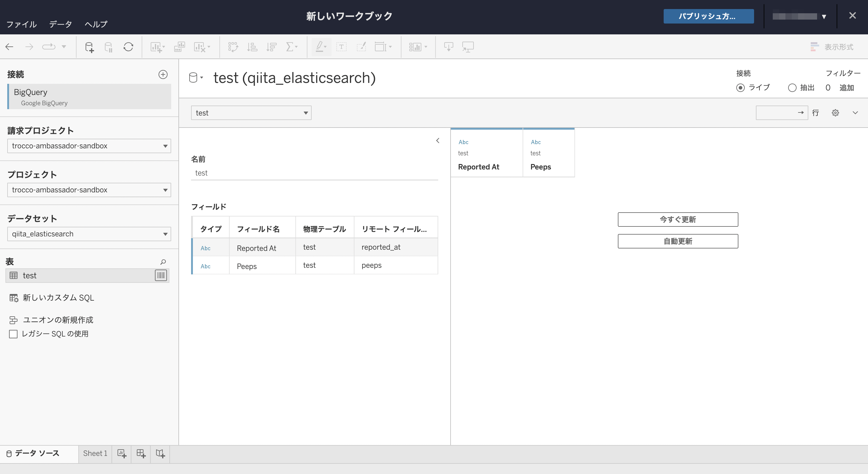The height and width of the screenshot is (474, 868).
Task: Select the ライブ connection radio button
Action: (740, 88)
